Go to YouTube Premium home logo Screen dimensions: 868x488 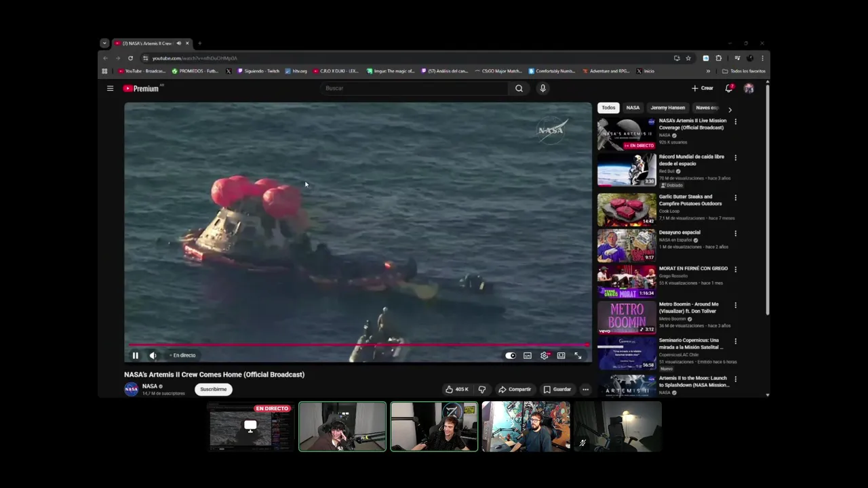click(143, 88)
